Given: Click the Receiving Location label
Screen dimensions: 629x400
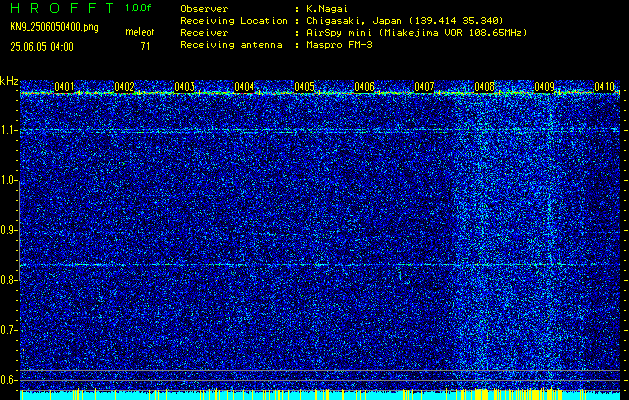Looking at the screenshot, I should tap(234, 20).
